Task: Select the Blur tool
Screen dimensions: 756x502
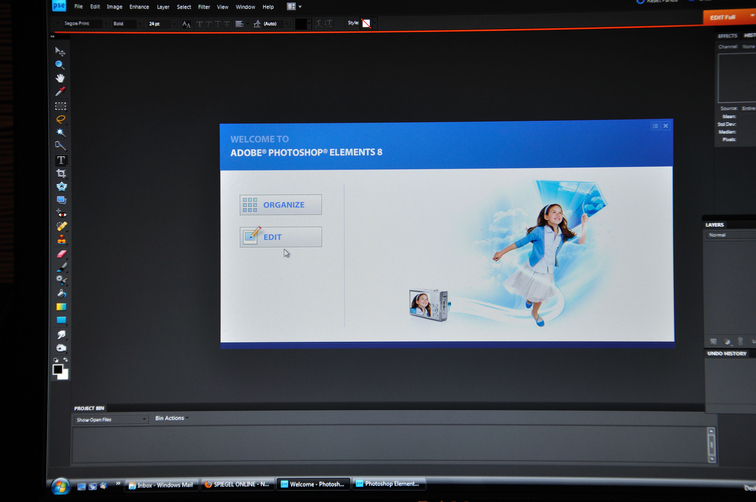Action: pos(61,334)
